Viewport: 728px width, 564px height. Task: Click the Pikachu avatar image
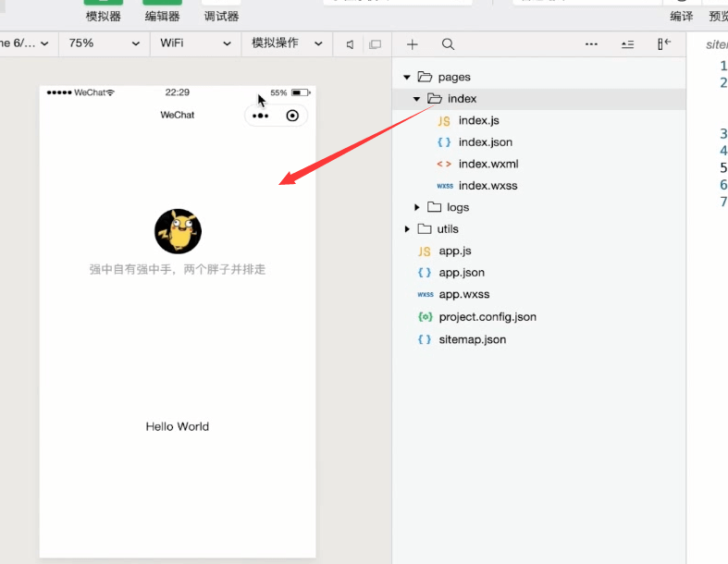178,231
